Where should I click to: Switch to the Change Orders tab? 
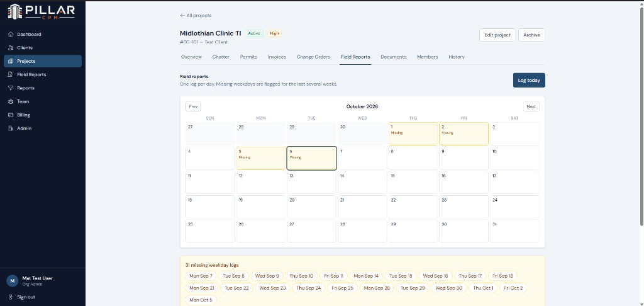(x=313, y=57)
